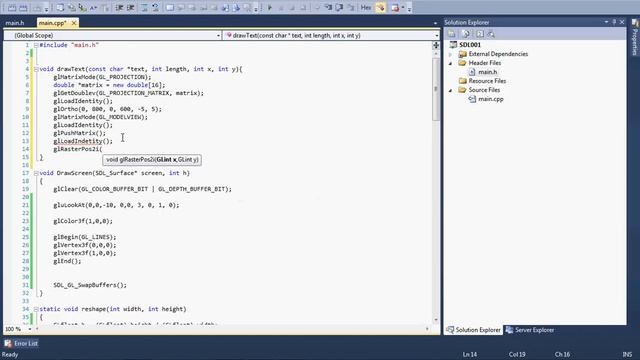The image size is (640, 360).
Task: Collapse the reshape function outline
Action: point(36,309)
